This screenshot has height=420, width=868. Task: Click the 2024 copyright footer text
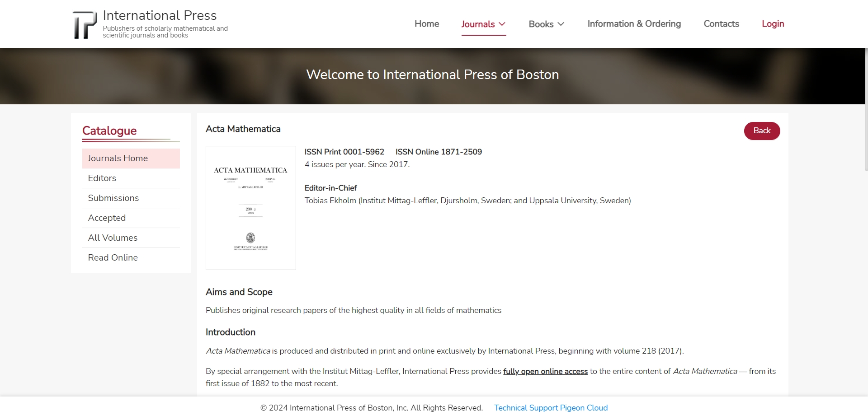372,408
